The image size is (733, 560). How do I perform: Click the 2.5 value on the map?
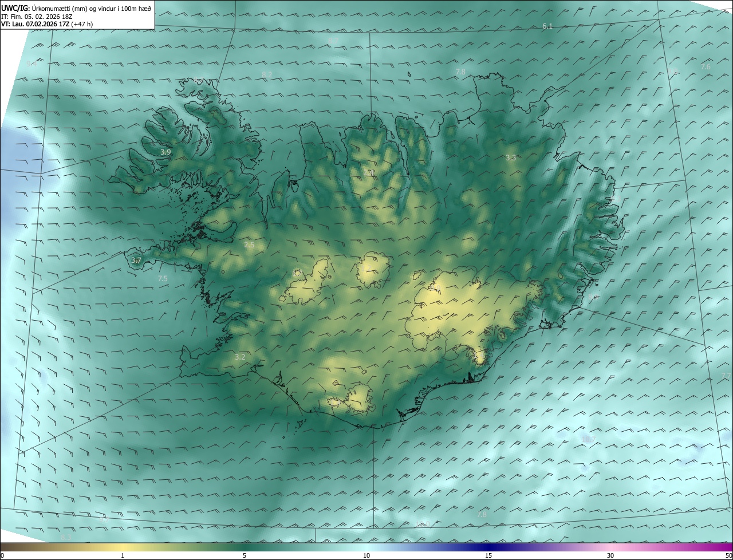(249, 245)
